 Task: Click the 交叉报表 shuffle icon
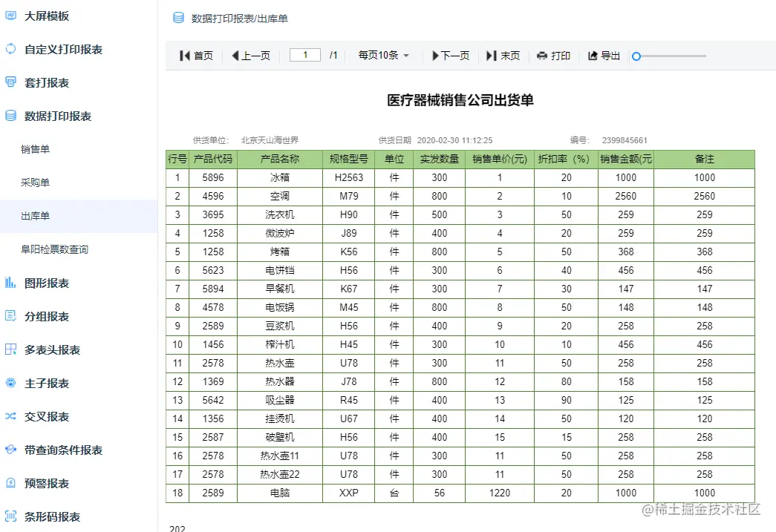point(10,416)
